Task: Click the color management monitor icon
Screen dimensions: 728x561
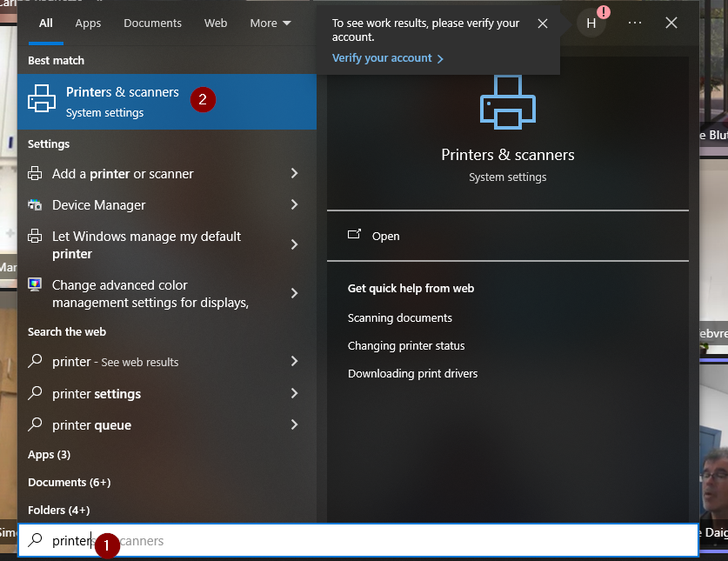Action: [35, 284]
